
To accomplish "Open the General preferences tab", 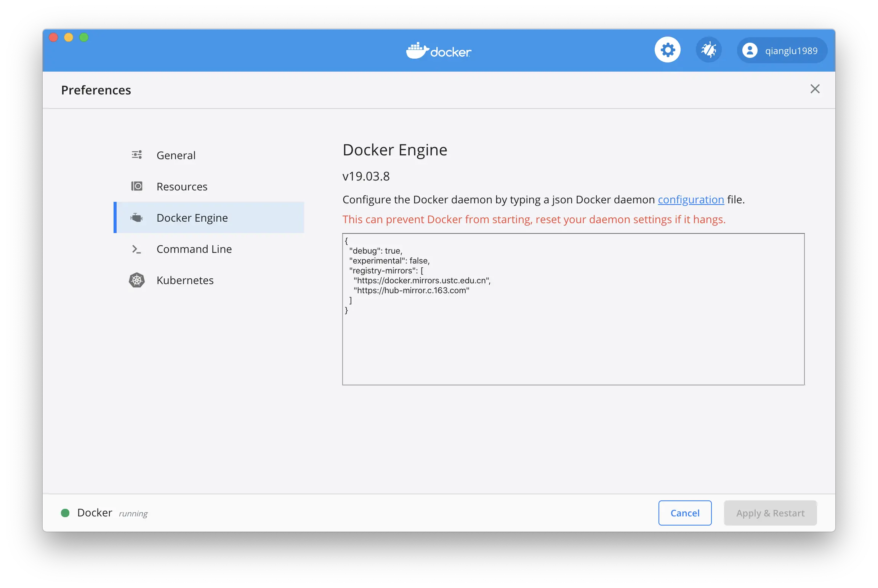I will (176, 155).
